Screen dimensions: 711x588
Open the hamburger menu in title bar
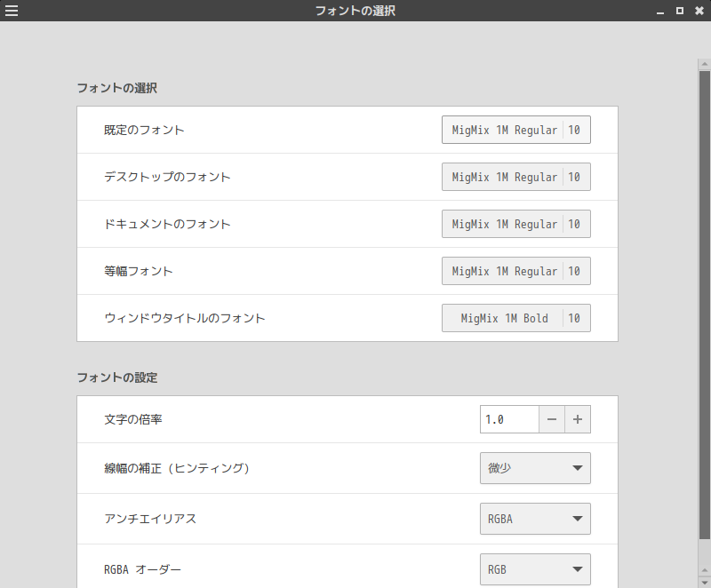[x=12, y=11]
